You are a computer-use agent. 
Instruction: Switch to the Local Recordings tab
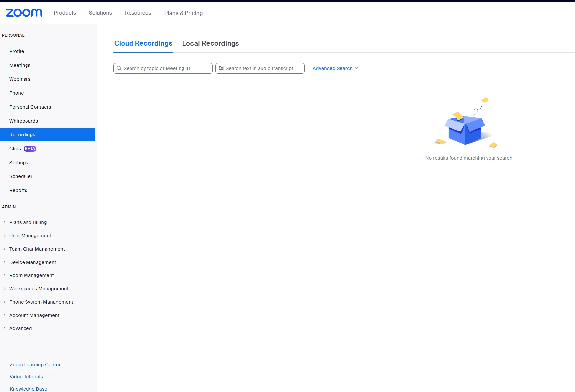[211, 43]
